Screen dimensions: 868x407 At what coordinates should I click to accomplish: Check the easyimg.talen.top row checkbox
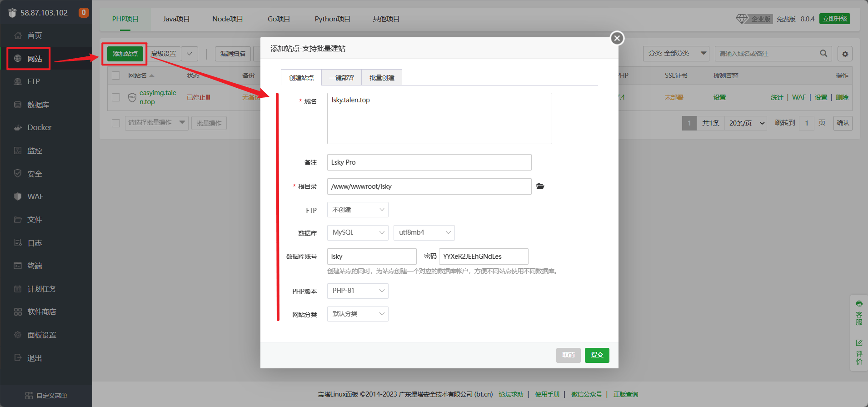coord(116,97)
